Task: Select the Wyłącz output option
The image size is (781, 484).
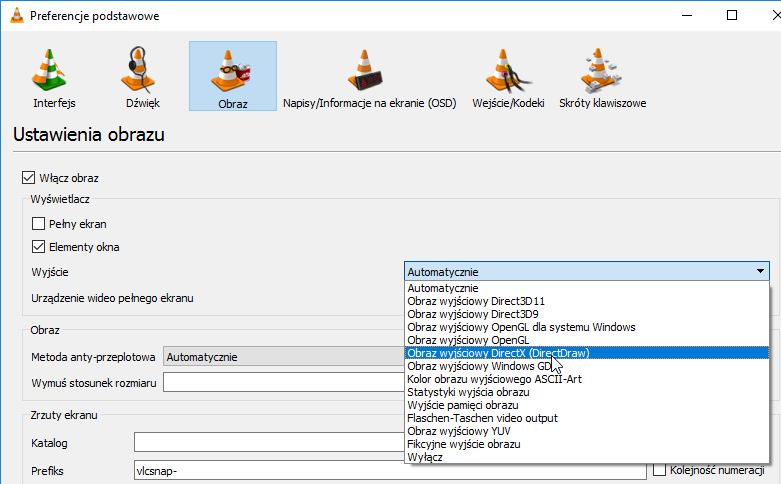Action: point(587,456)
